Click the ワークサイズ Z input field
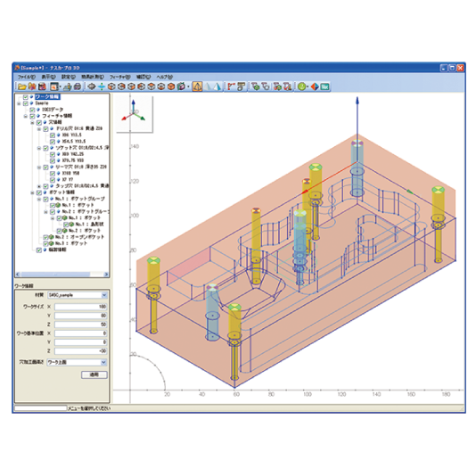Image resolution: width=476 pixels, height=476 pixels. point(81,324)
